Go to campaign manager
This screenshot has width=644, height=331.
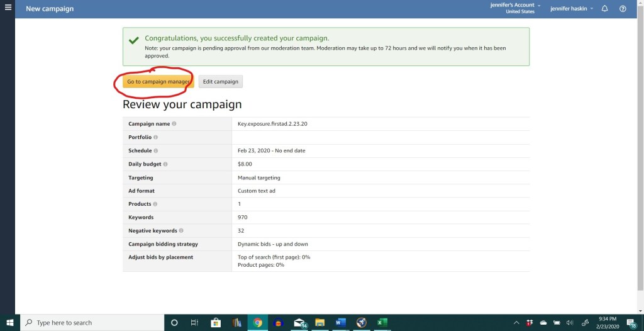coord(158,82)
